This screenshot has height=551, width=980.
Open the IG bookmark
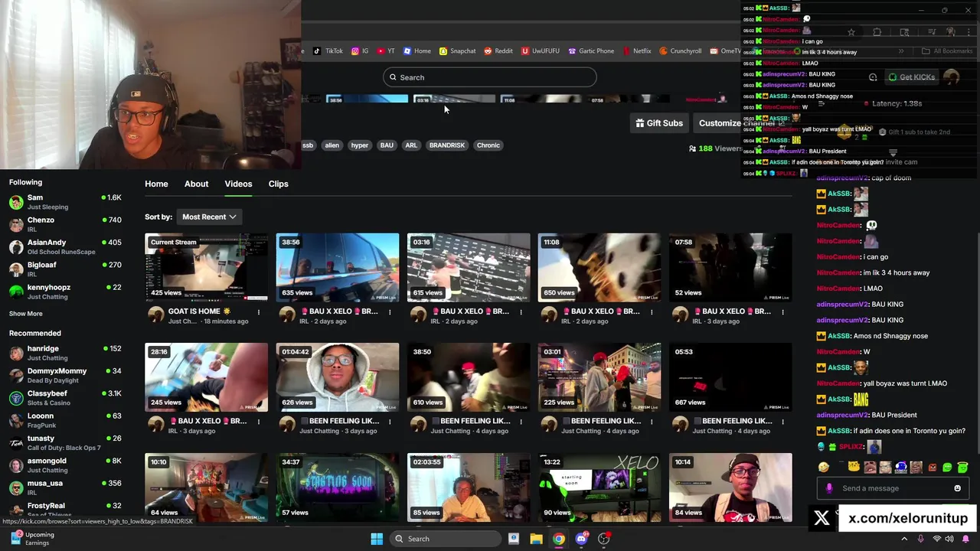pyautogui.click(x=360, y=51)
